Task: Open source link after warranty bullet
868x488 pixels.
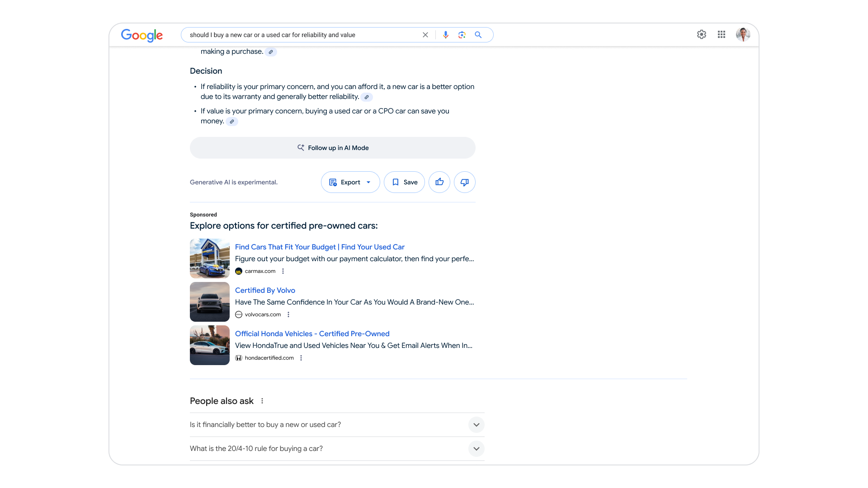Action: click(x=367, y=97)
